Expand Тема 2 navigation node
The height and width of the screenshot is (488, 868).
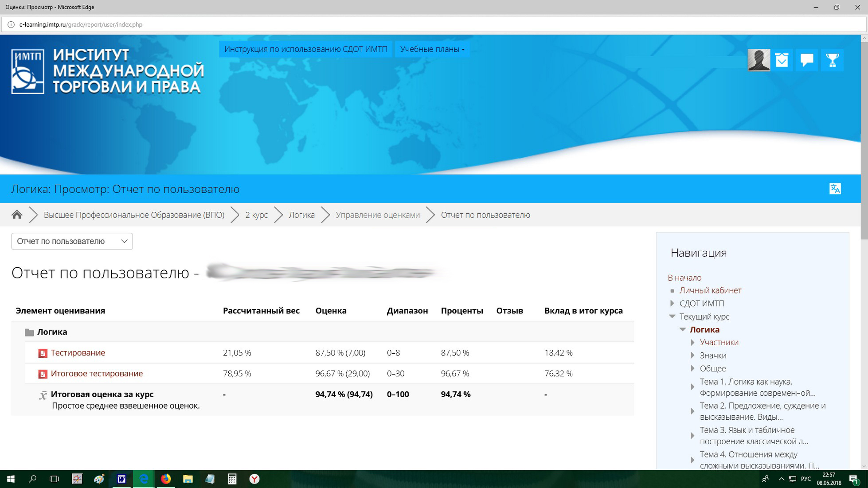[x=692, y=411]
